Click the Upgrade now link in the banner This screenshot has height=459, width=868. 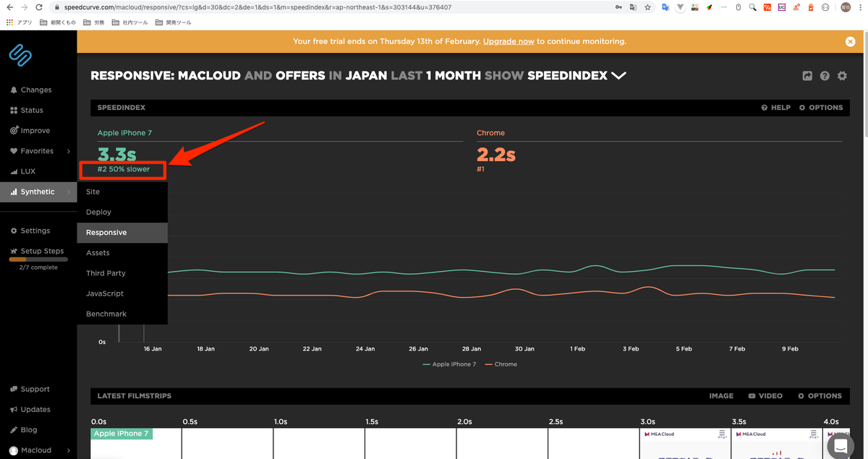[509, 41]
